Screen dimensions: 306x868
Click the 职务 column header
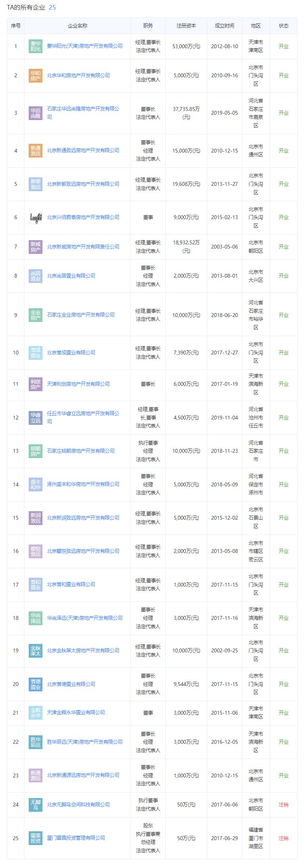pos(148,26)
